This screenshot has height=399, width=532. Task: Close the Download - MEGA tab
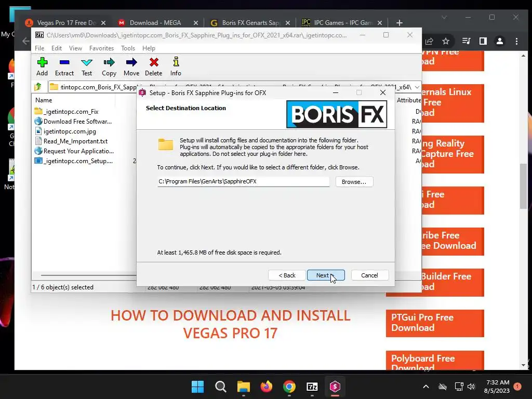tap(196, 23)
